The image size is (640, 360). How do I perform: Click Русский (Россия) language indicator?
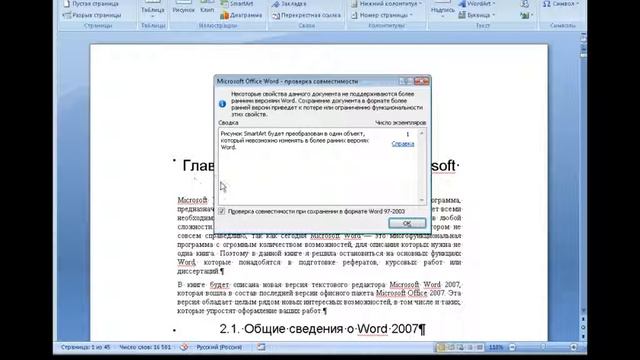(219, 347)
